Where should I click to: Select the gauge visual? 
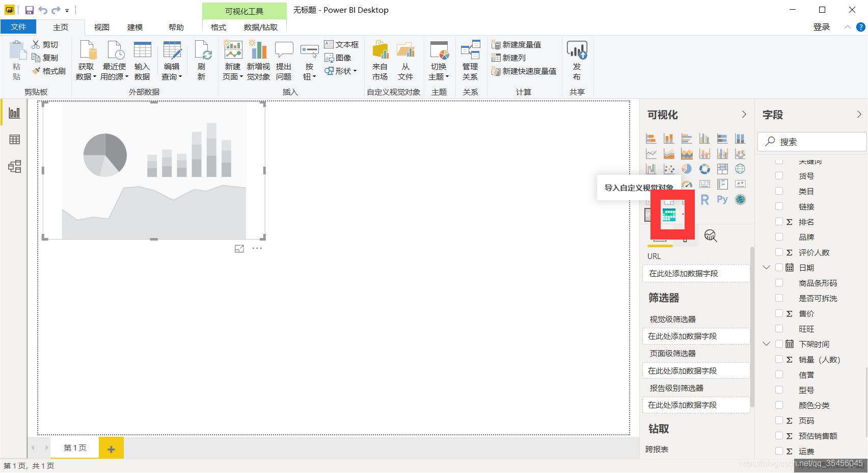click(x=687, y=185)
